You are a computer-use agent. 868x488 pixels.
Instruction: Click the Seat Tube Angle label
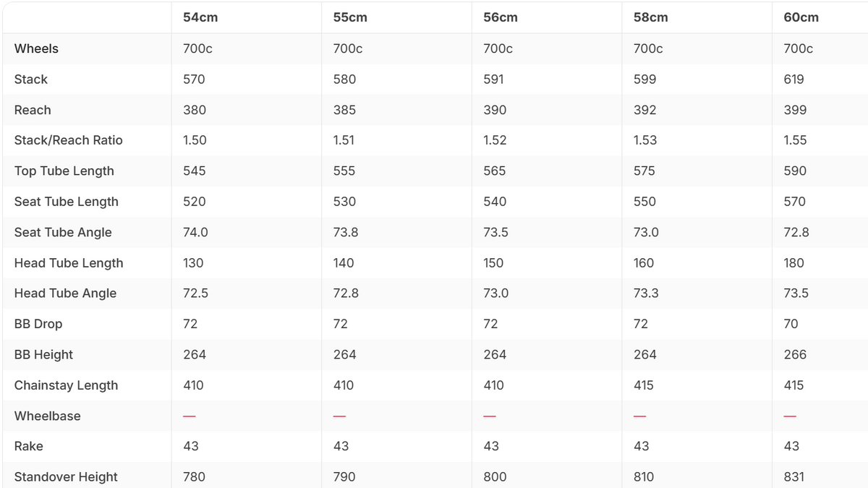(63, 232)
